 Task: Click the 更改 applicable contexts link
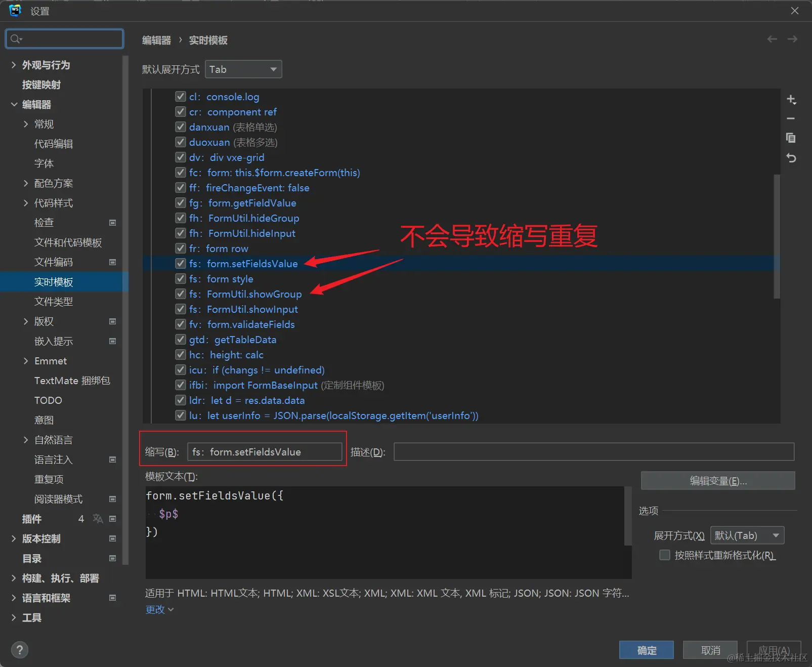coord(159,609)
